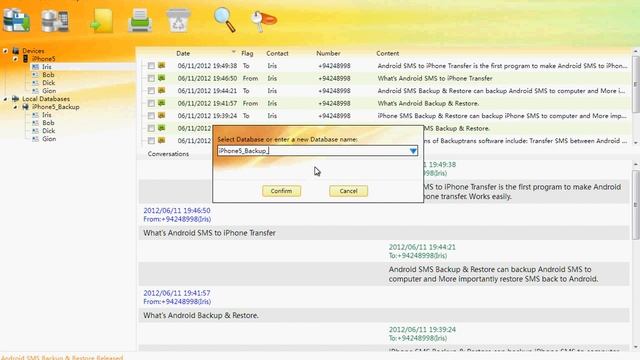Select Dick under iPhone5_Backup database
Screen dimensions: 640x360
click(x=49, y=131)
